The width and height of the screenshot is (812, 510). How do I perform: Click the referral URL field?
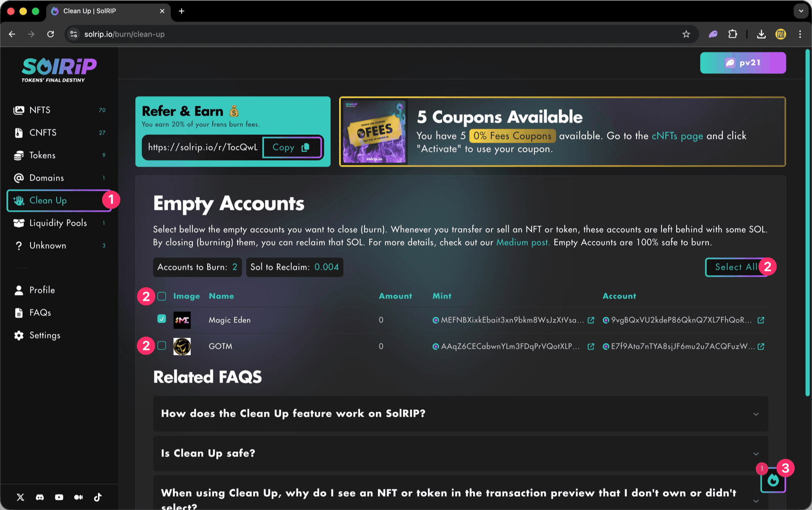[x=203, y=147]
